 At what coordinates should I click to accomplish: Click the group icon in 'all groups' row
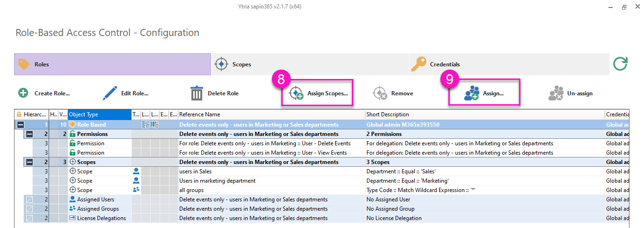(136, 190)
